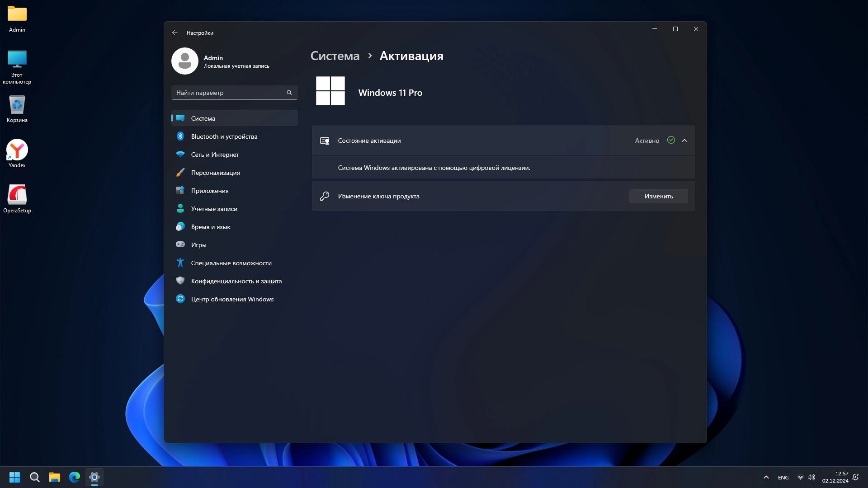Open Microsoft Edge from taskbar

[75, 477]
